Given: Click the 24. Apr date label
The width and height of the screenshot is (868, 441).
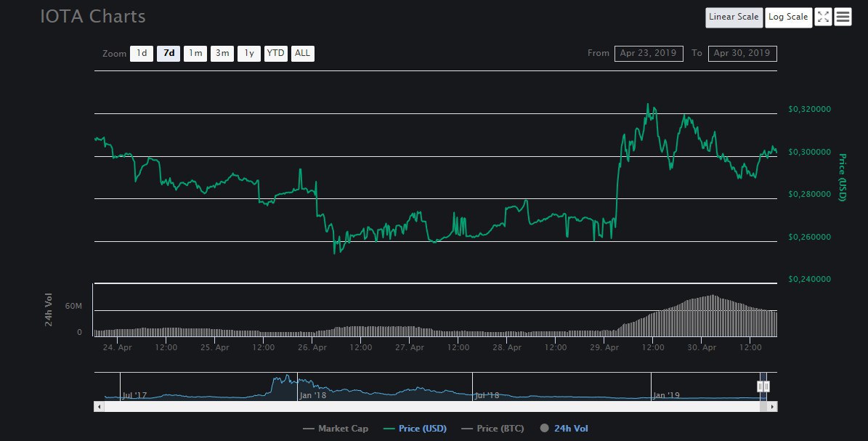Looking at the screenshot, I should [118, 347].
